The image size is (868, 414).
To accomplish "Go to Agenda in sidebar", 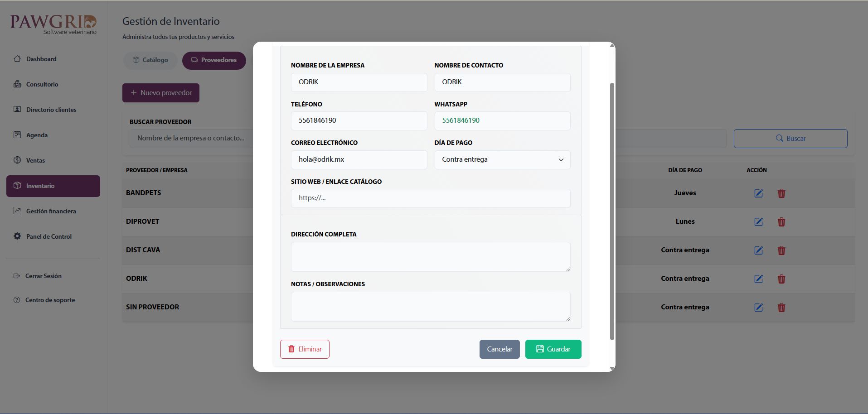I will pos(37,135).
